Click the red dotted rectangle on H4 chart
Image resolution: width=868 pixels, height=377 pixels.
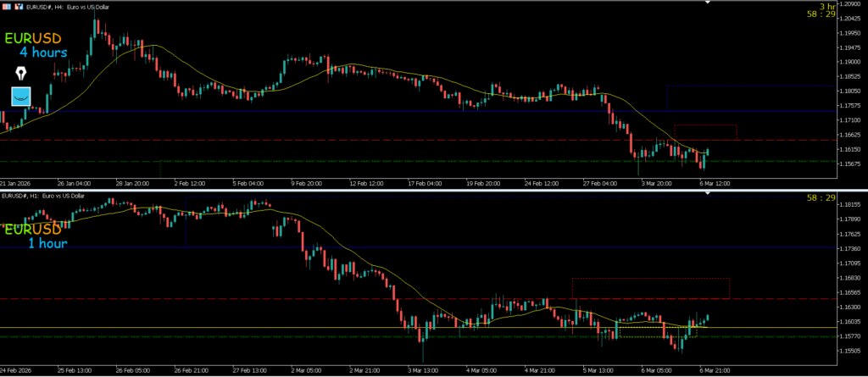(x=705, y=126)
